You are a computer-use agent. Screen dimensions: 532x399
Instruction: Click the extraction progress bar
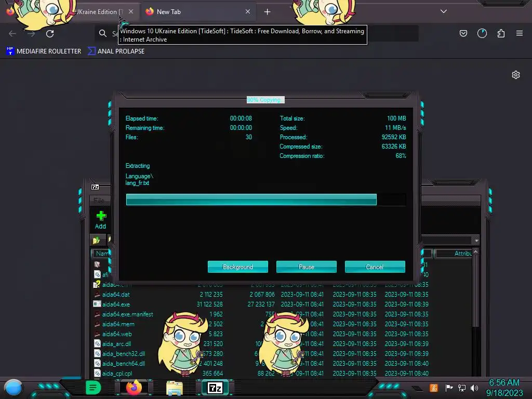pos(265,199)
